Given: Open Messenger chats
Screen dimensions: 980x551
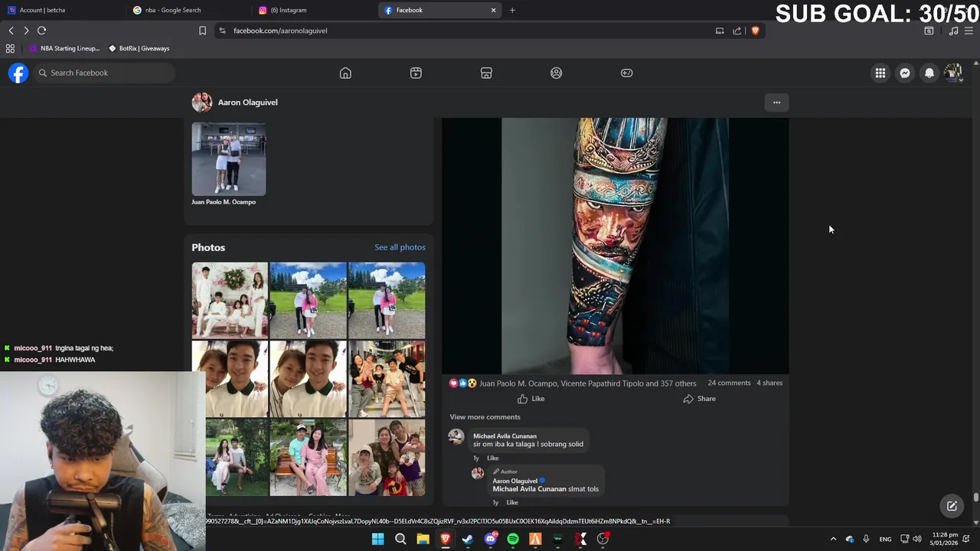Looking at the screenshot, I should (x=905, y=73).
